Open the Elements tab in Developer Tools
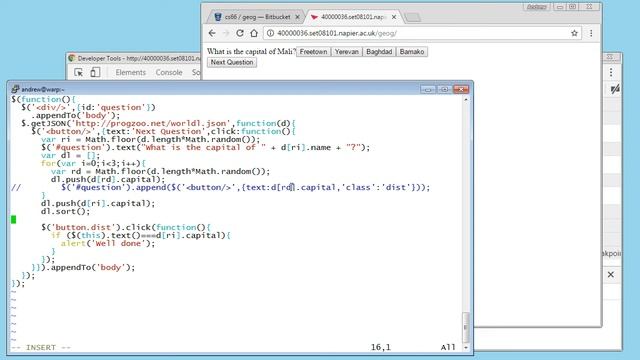This screenshot has width=640, height=360. 130,73
